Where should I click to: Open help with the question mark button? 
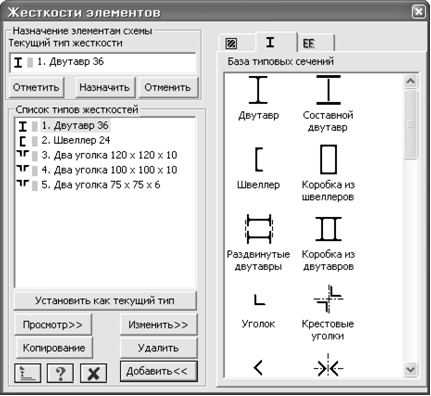pos(60,373)
